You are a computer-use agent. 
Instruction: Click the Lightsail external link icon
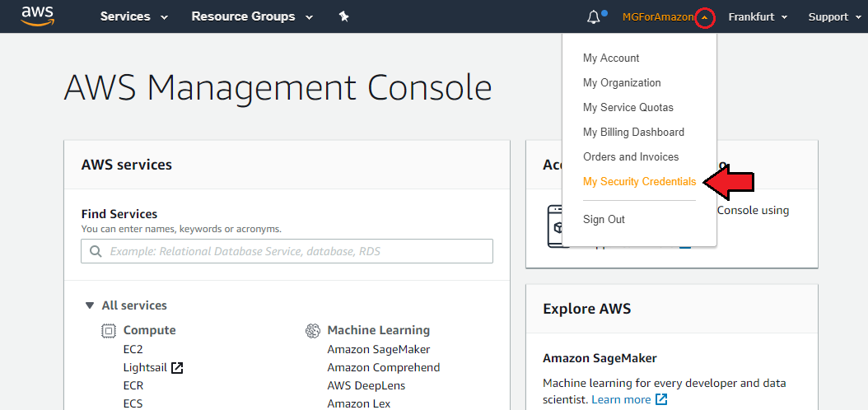pyautogui.click(x=177, y=367)
